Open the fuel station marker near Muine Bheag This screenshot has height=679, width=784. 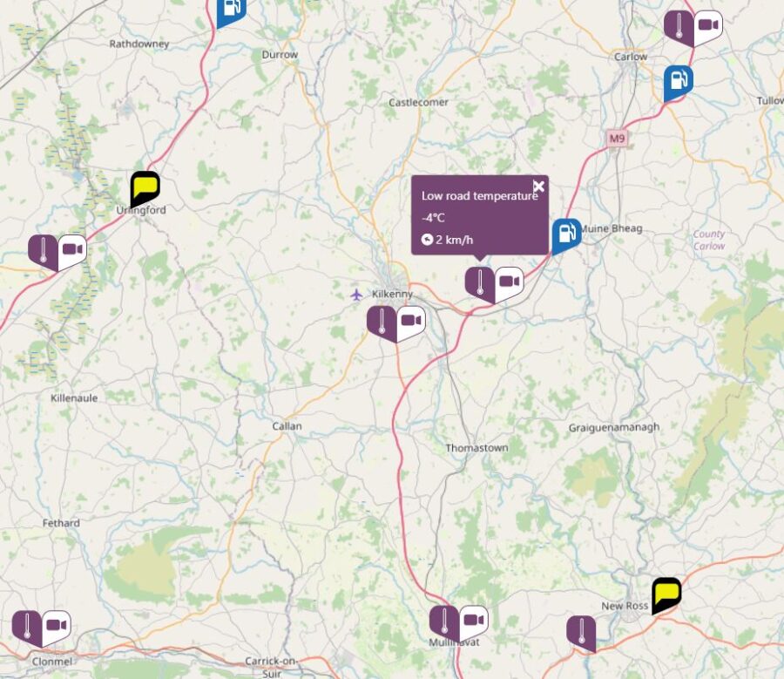(567, 236)
